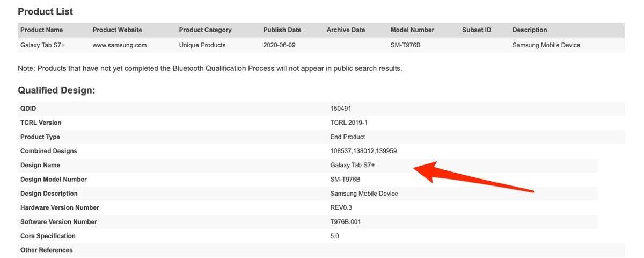The width and height of the screenshot is (644, 258).
Task: Click the Model Number column header
Action: (x=412, y=30)
